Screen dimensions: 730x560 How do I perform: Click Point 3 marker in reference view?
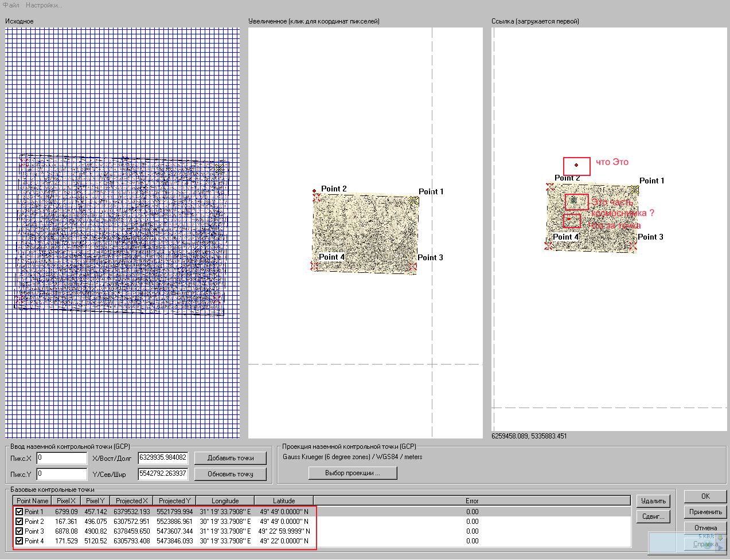pos(633,245)
